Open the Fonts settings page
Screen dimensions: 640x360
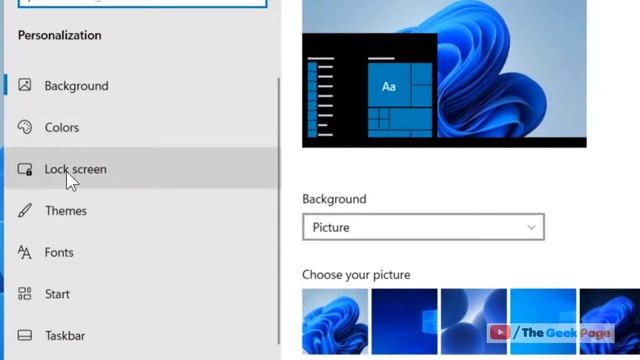[x=142, y=252]
